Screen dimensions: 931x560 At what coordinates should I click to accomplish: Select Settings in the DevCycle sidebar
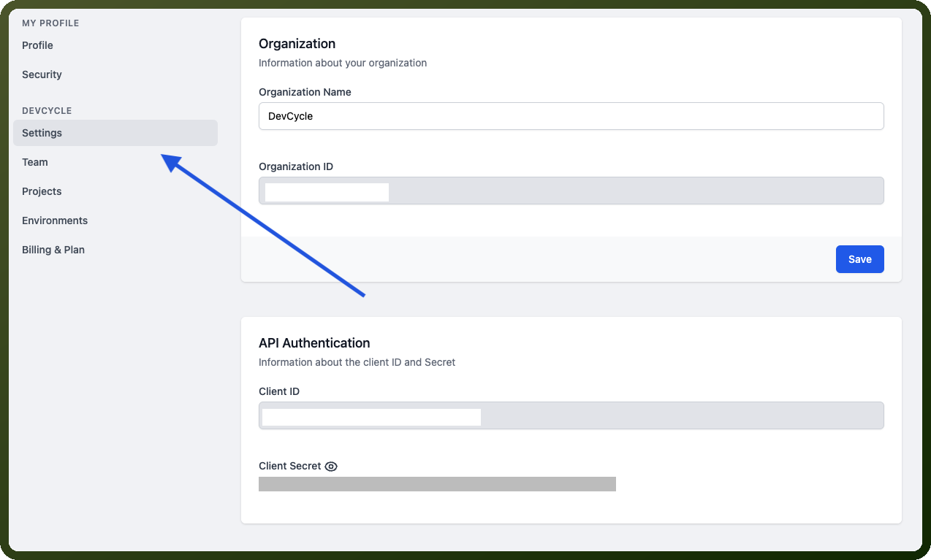[115, 133]
